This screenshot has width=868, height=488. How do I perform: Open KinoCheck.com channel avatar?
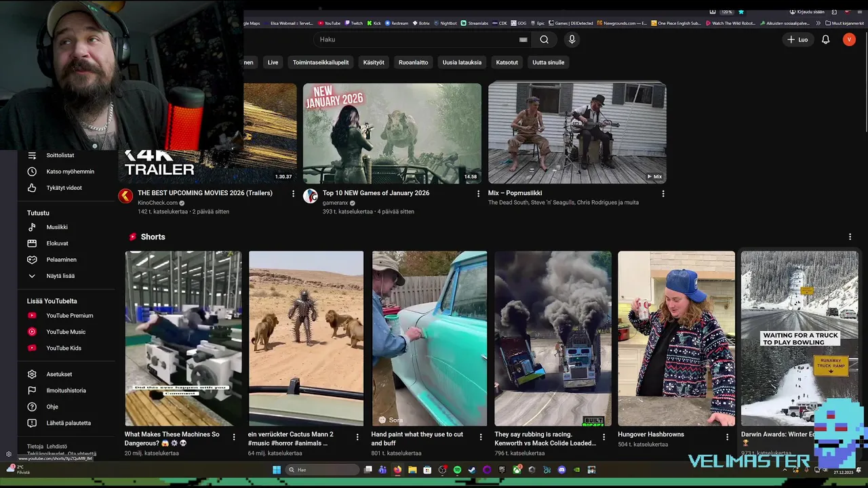(125, 196)
